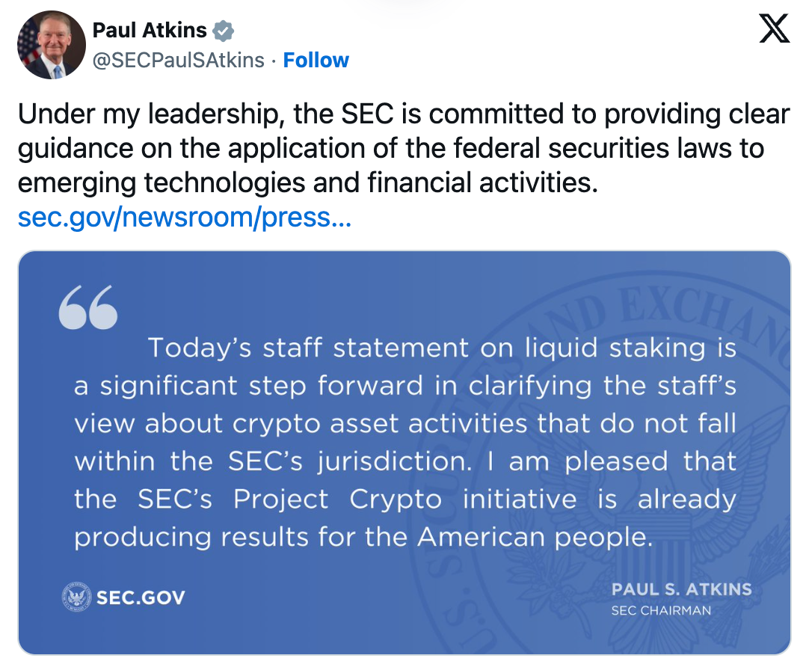This screenshot has width=812, height=667.
Task: Click the small SEC seal beside SEC.GOV
Action: pyautogui.click(x=76, y=597)
